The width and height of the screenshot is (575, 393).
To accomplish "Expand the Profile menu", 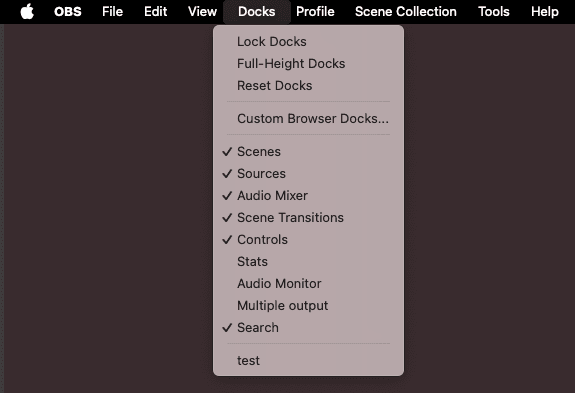I will (315, 11).
